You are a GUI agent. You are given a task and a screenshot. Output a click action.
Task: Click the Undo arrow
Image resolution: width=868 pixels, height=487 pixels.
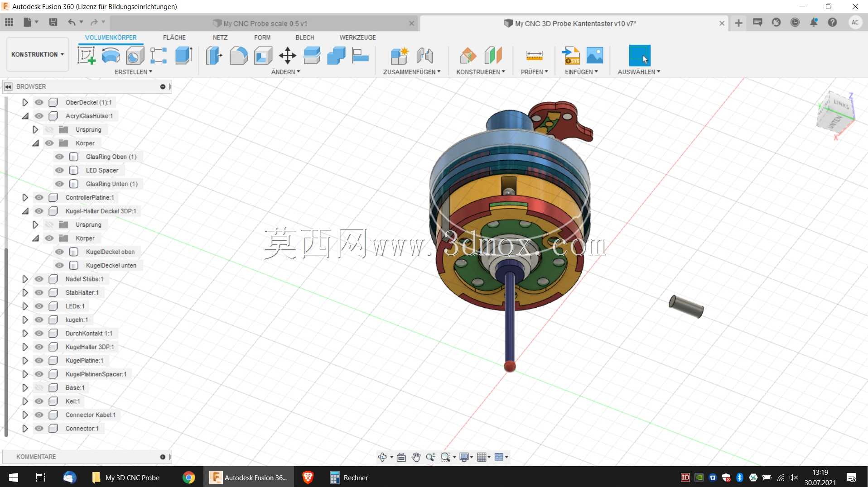pyautogui.click(x=72, y=22)
